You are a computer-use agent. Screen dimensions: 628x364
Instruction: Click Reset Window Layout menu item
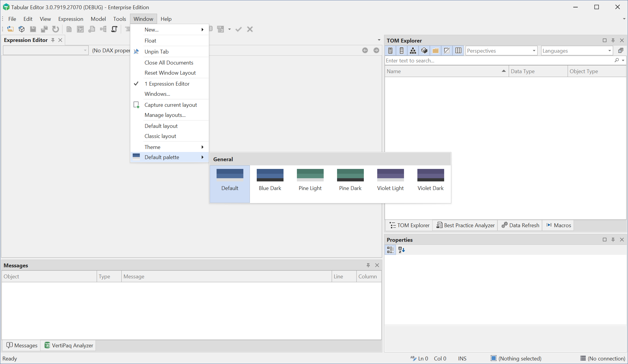170,72
